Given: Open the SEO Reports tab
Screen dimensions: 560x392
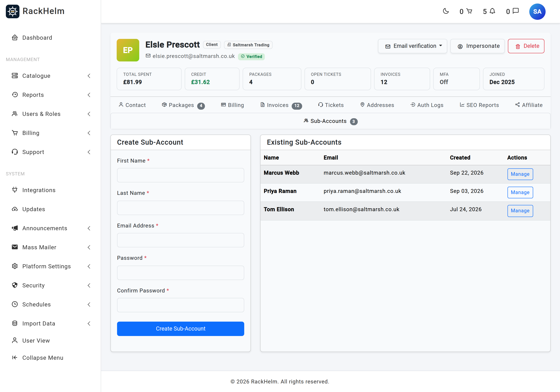Looking at the screenshot, I should [479, 105].
